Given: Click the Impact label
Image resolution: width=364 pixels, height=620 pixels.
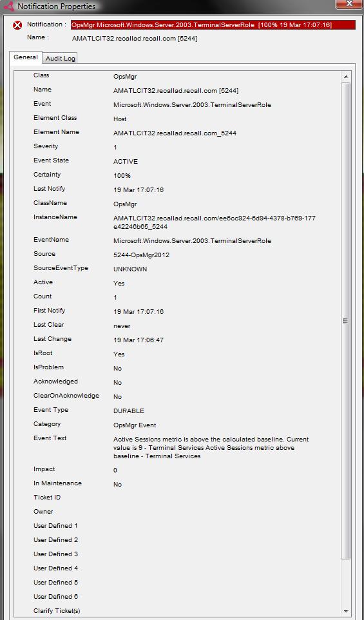Looking at the screenshot, I should (44, 469).
